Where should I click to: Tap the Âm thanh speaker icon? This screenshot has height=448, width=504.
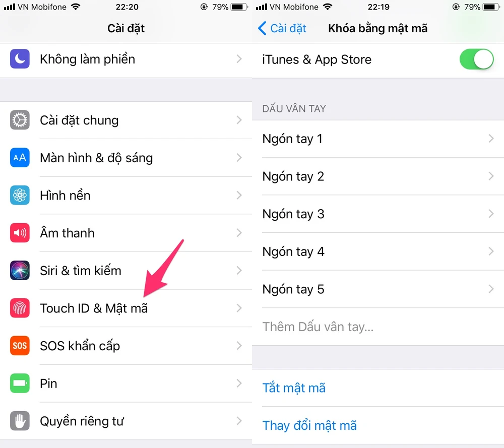tap(20, 233)
